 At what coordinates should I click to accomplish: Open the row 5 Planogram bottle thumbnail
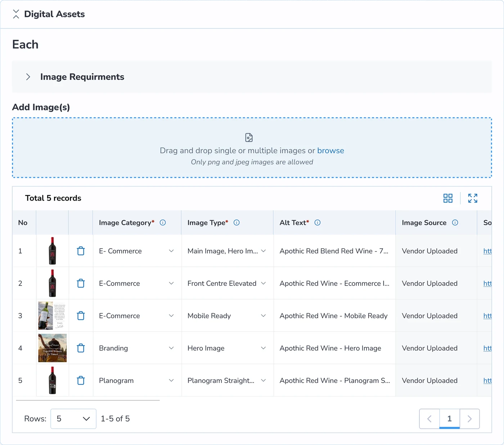click(x=53, y=381)
